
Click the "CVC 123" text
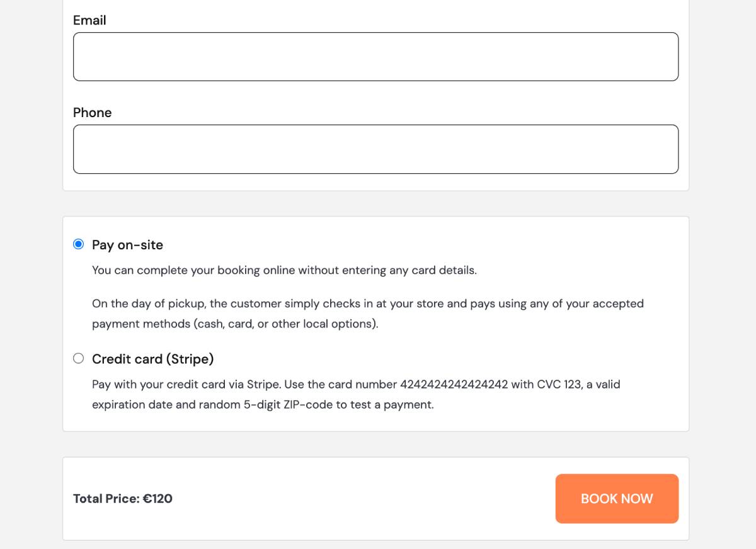point(559,384)
